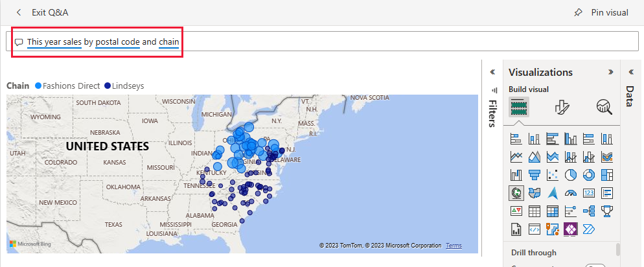Select the Card (123) visual
The width and height of the screenshot is (644, 267).
pos(588,192)
